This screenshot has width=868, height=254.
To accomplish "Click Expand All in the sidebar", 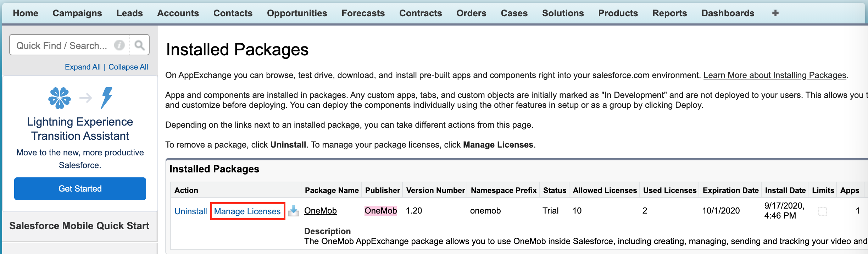I will pyautogui.click(x=83, y=67).
